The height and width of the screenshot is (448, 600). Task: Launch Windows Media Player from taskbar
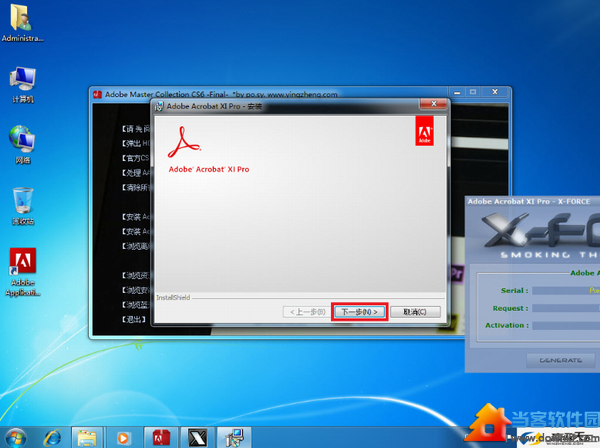click(x=124, y=437)
